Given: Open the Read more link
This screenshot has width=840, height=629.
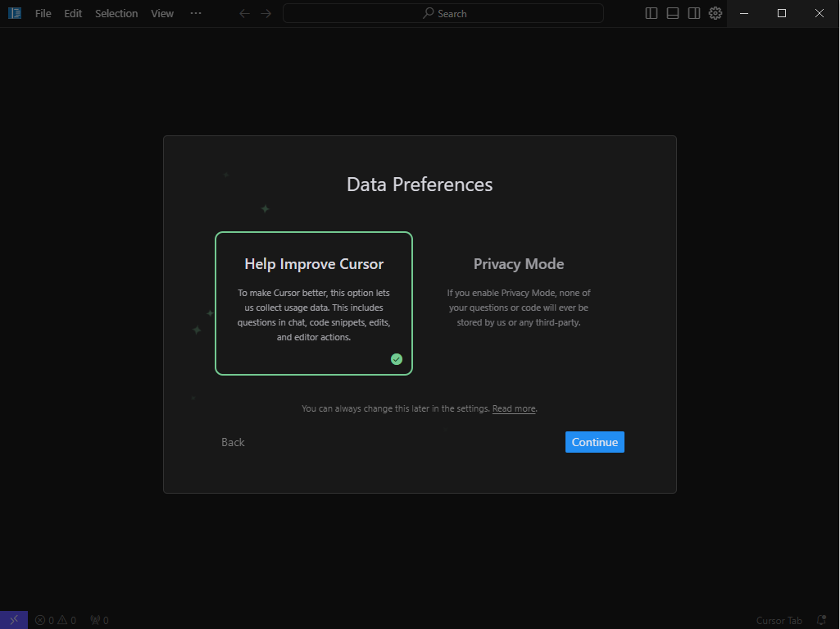Looking at the screenshot, I should pyautogui.click(x=514, y=408).
